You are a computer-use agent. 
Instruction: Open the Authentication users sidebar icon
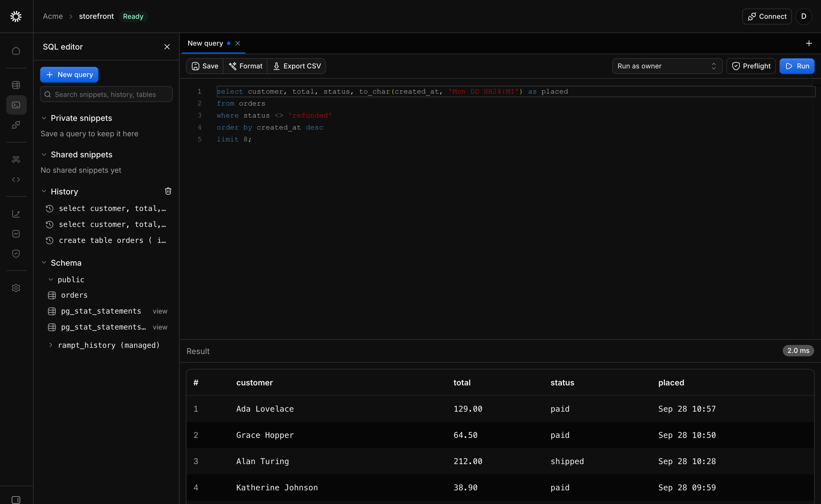(x=16, y=159)
